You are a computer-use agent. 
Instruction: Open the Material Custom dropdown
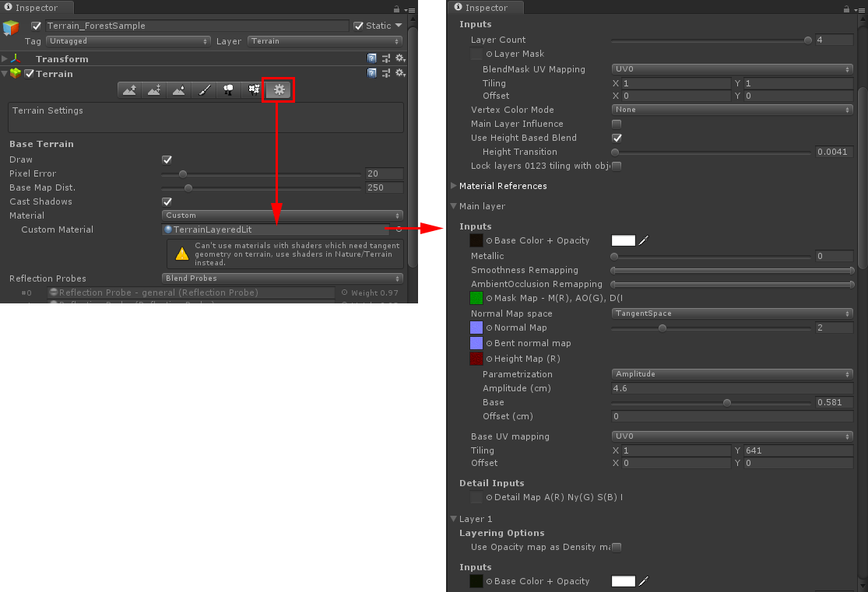(283, 215)
